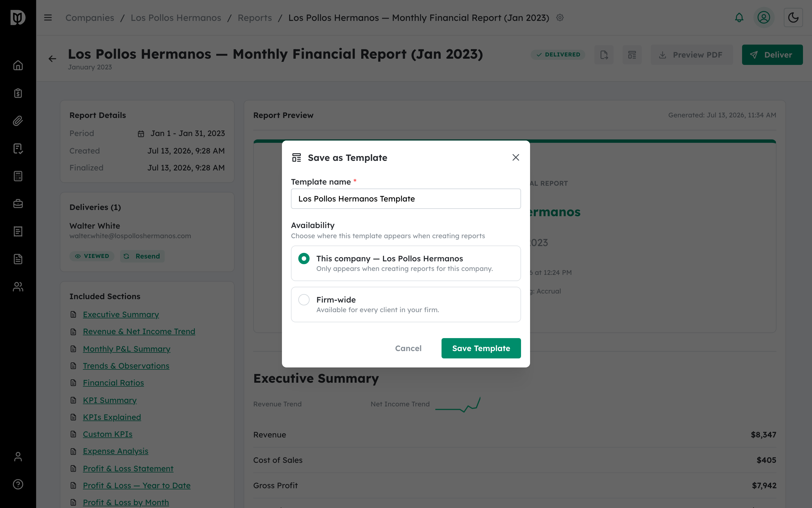This screenshot has width=812, height=508.
Task: Open the calculator sidebar icon
Action: (x=18, y=176)
